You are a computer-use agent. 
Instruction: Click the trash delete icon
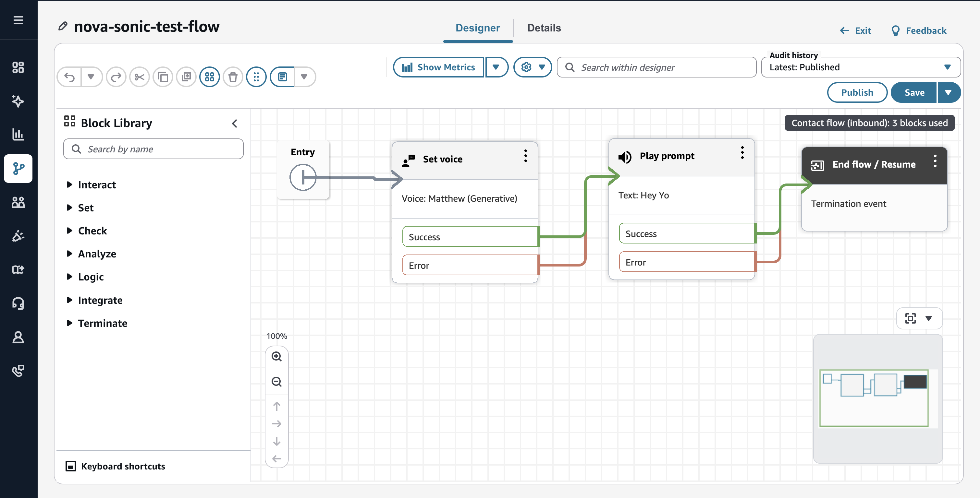tap(233, 77)
